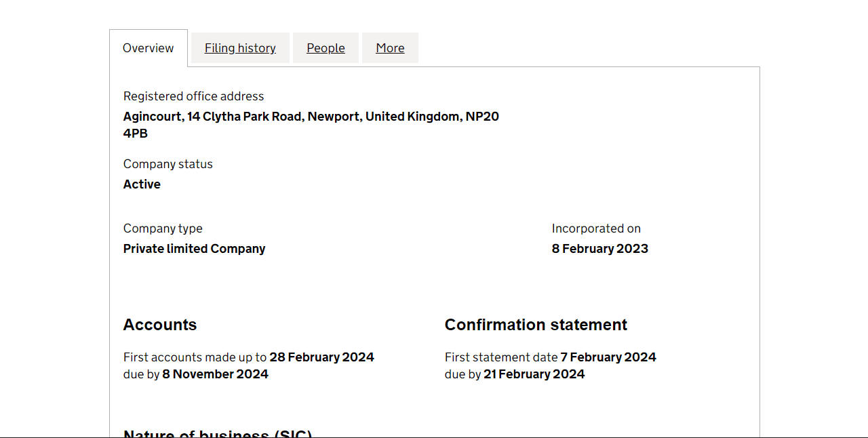Open the Filing history tab

click(240, 48)
